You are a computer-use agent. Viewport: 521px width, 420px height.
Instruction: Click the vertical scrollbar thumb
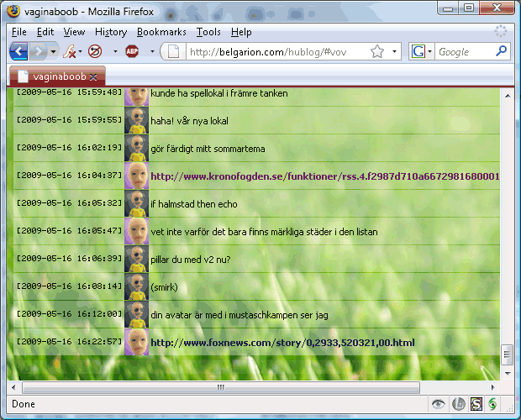[x=507, y=354]
